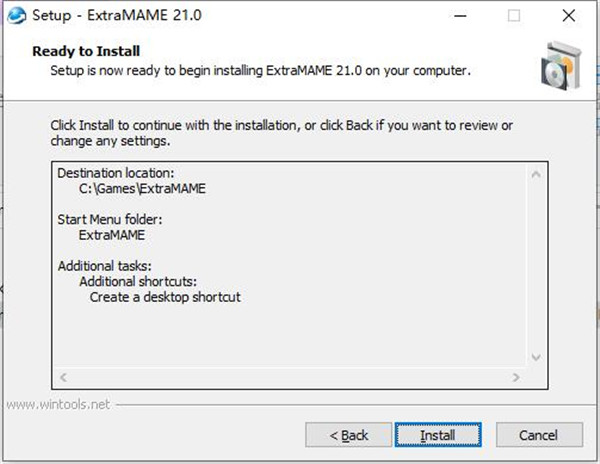600x464 pixels.
Task: Click the disabled maximize button
Action: tap(514, 16)
